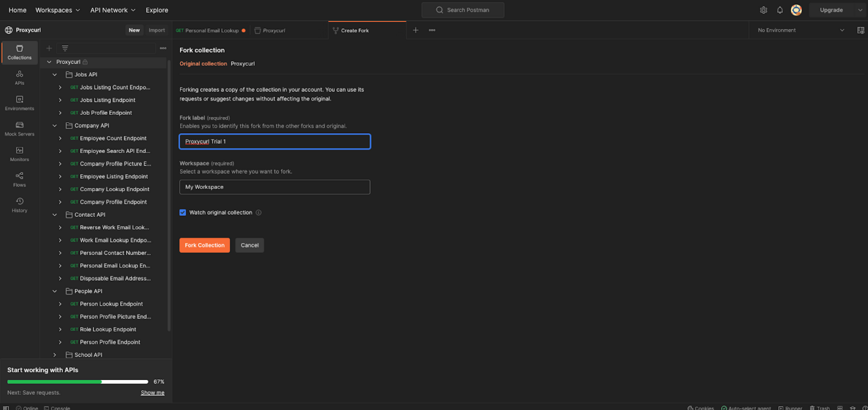
Task: Expand the School API folder
Action: pos(55,355)
